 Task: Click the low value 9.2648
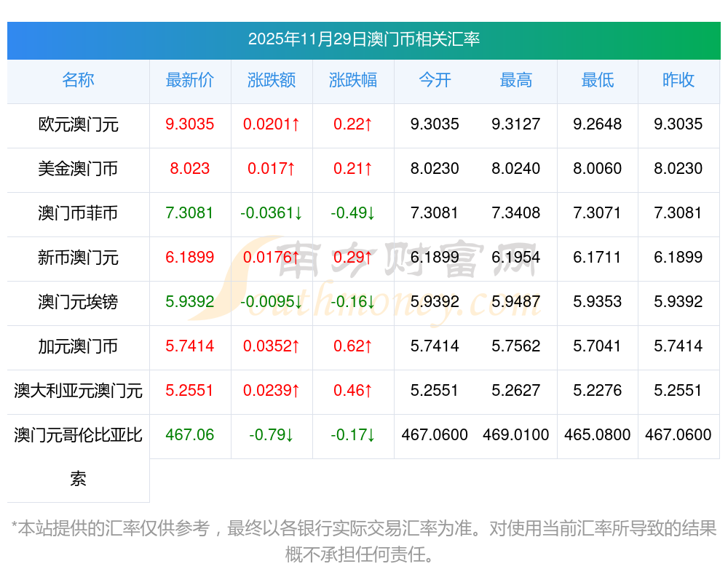[x=597, y=124]
